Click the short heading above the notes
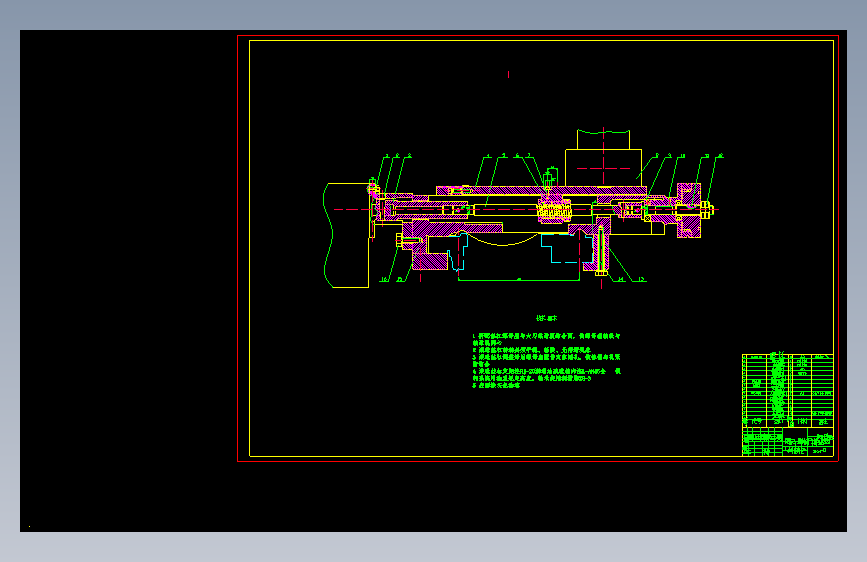The width and height of the screenshot is (867, 562). [x=547, y=318]
